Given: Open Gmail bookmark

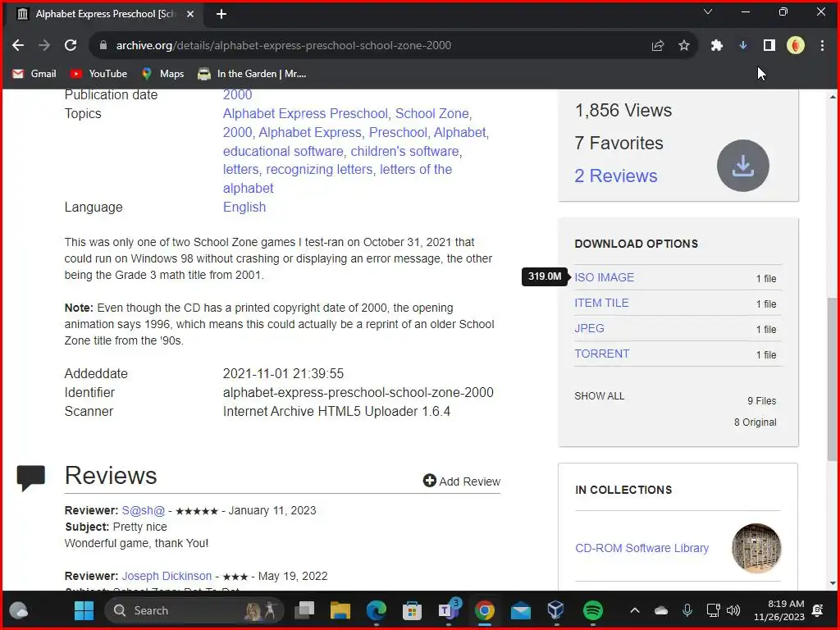Looking at the screenshot, I should click(34, 74).
